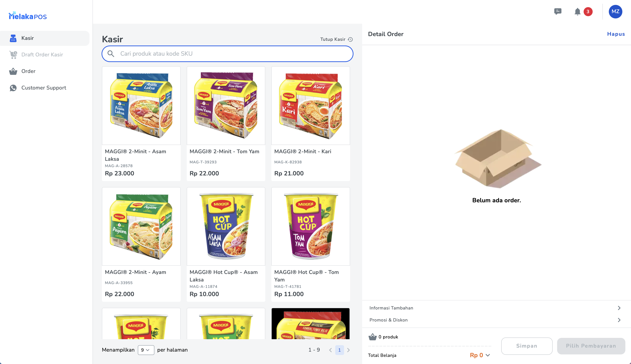Screen dimensions: 631x364
Task: Click the Pilih Pembayaran button
Action: pos(591,346)
